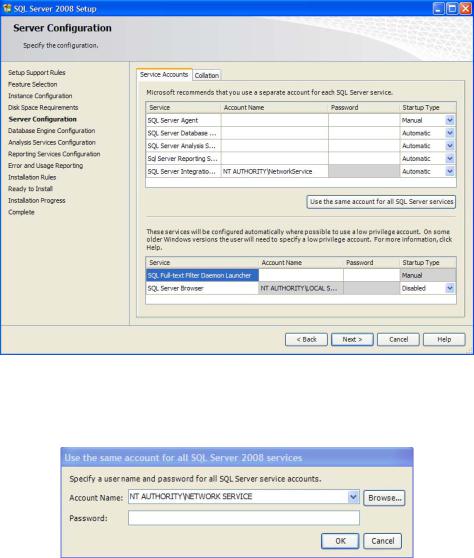
Task: Open Startup Type dropdown for SQL Server Database
Action: (450, 133)
